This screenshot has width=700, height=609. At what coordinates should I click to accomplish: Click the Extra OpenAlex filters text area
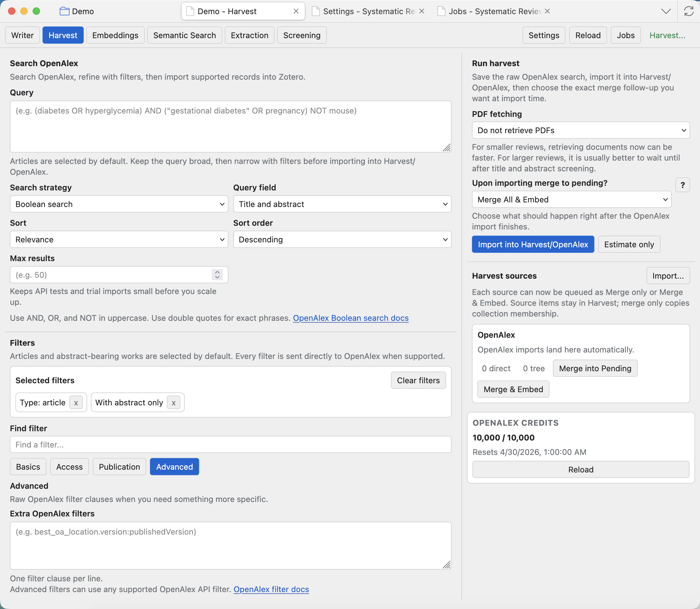[x=231, y=545]
